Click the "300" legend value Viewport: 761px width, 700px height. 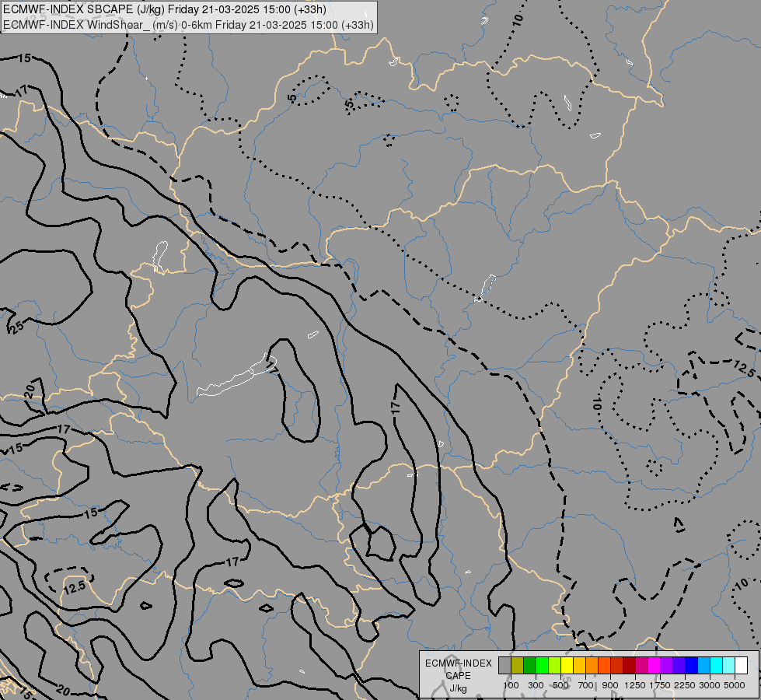point(536,685)
